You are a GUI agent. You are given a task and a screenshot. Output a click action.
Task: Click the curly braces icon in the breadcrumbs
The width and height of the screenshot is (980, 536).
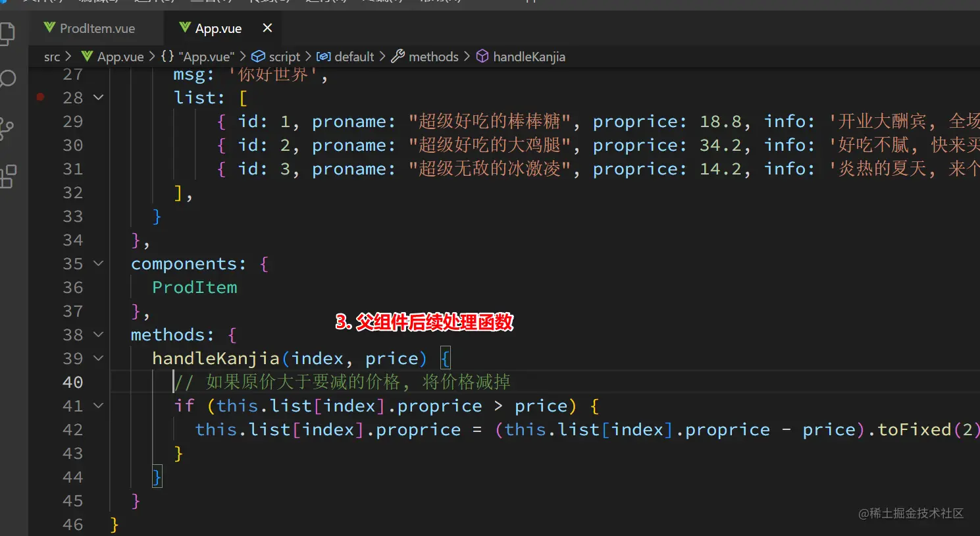[x=167, y=57]
